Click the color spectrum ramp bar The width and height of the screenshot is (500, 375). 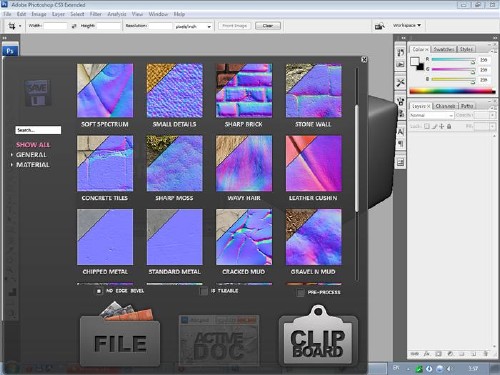pos(452,91)
